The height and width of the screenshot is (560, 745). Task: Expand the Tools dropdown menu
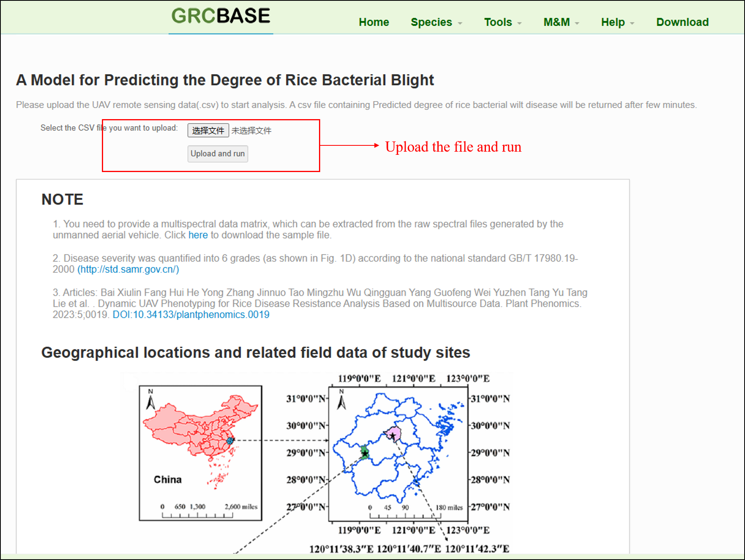(x=502, y=22)
